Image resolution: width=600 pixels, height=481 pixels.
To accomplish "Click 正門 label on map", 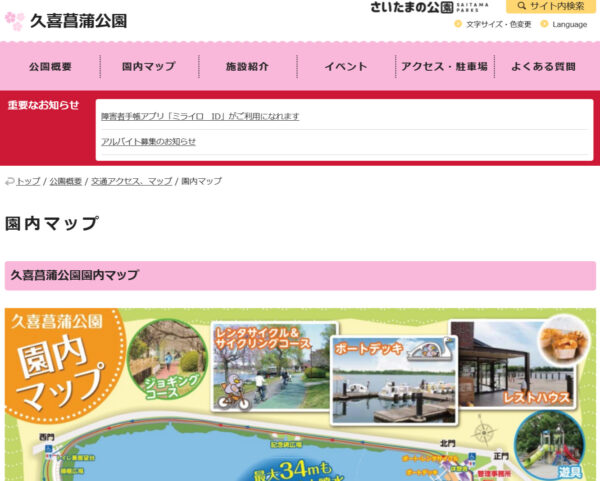I will [x=501, y=456].
